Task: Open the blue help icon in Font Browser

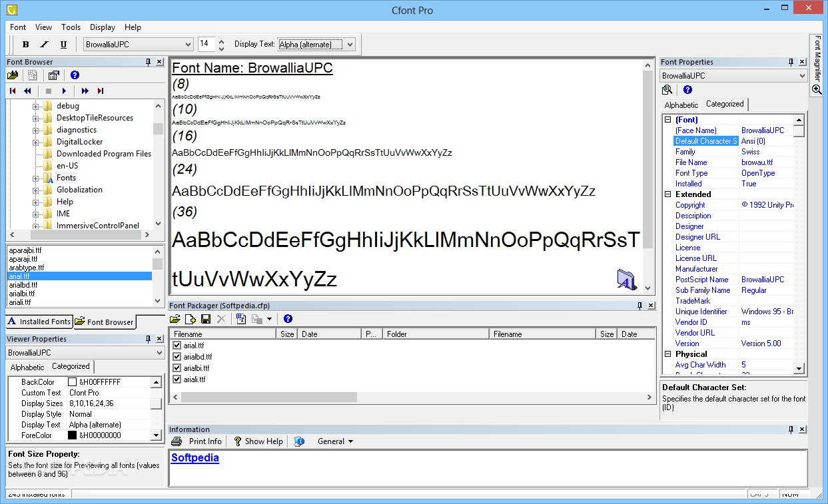Action: (75, 75)
